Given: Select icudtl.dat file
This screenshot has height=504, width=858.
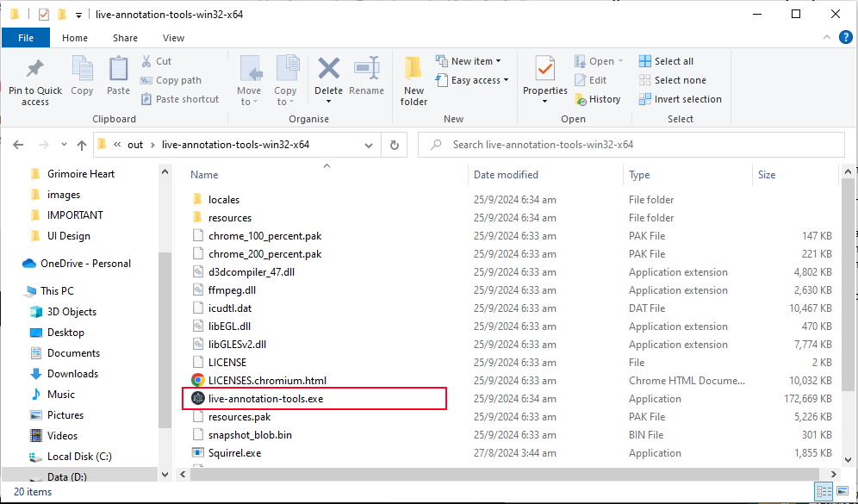Looking at the screenshot, I should (230, 308).
